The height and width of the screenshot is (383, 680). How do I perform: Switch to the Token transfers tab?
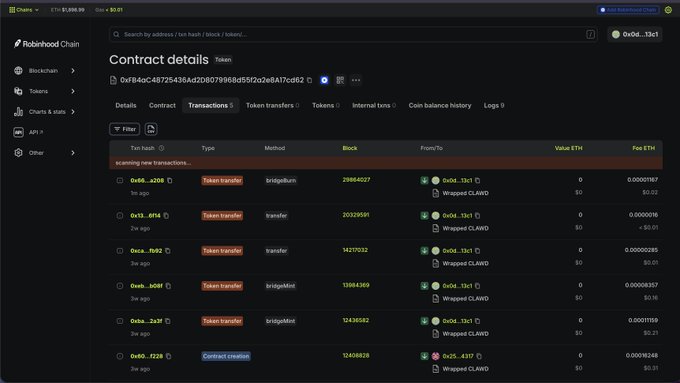(x=272, y=105)
